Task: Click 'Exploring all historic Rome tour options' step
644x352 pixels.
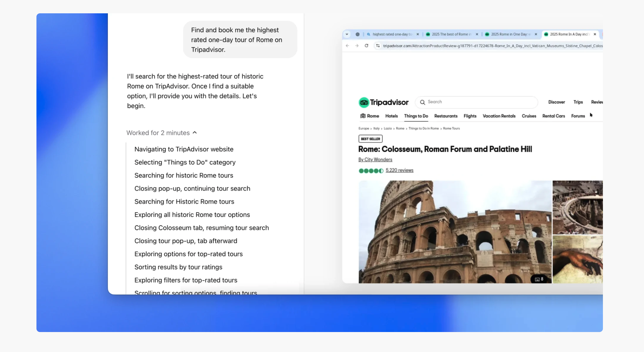Action: (192, 214)
